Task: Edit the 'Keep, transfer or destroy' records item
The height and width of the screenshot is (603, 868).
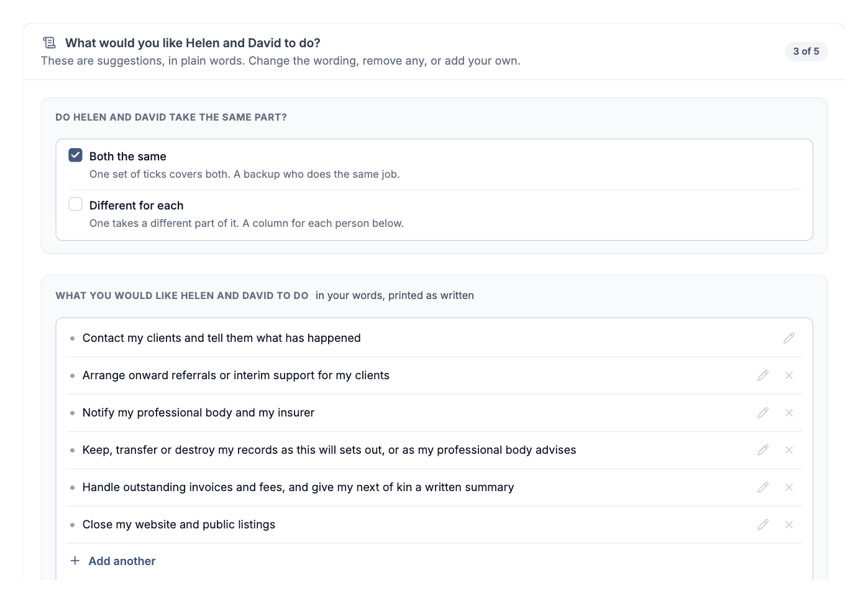Action: [763, 450]
